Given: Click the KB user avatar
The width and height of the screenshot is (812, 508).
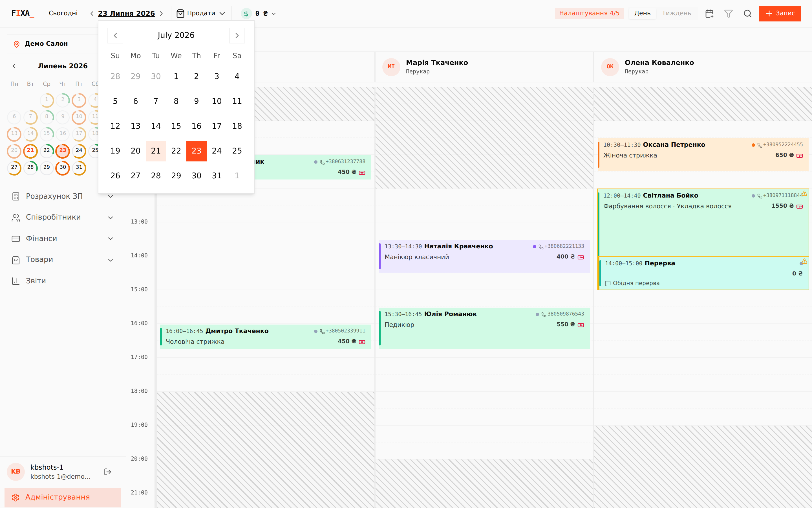Looking at the screenshot, I should [x=16, y=472].
